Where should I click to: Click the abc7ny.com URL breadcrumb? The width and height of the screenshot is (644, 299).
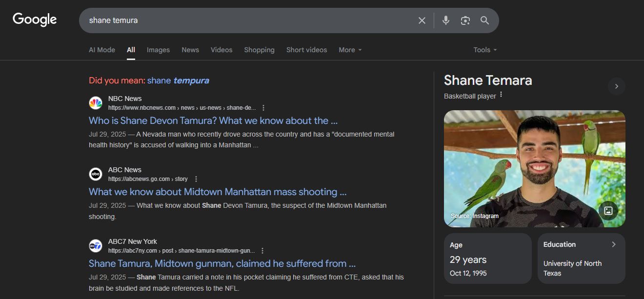(181, 251)
